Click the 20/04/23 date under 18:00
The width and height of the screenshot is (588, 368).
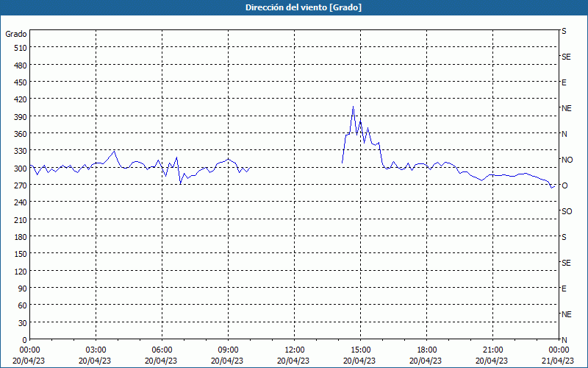(x=426, y=361)
